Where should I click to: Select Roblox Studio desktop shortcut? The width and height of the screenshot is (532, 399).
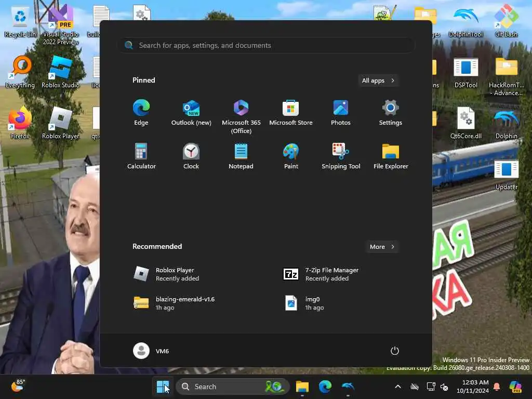click(61, 72)
